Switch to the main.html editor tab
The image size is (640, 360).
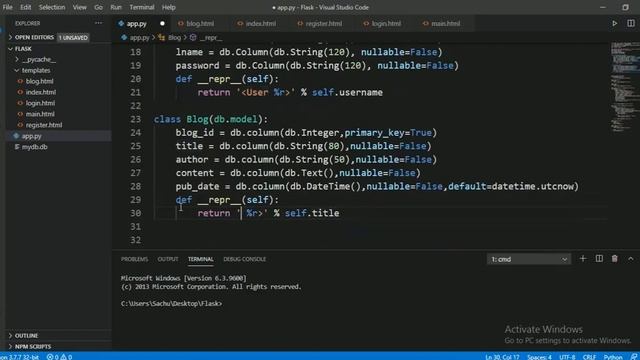click(445, 24)
